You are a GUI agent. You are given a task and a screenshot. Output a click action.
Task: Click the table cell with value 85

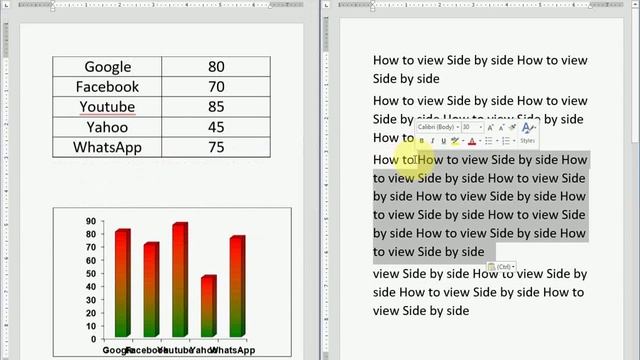pyautogui.click(x=216, y=107)
